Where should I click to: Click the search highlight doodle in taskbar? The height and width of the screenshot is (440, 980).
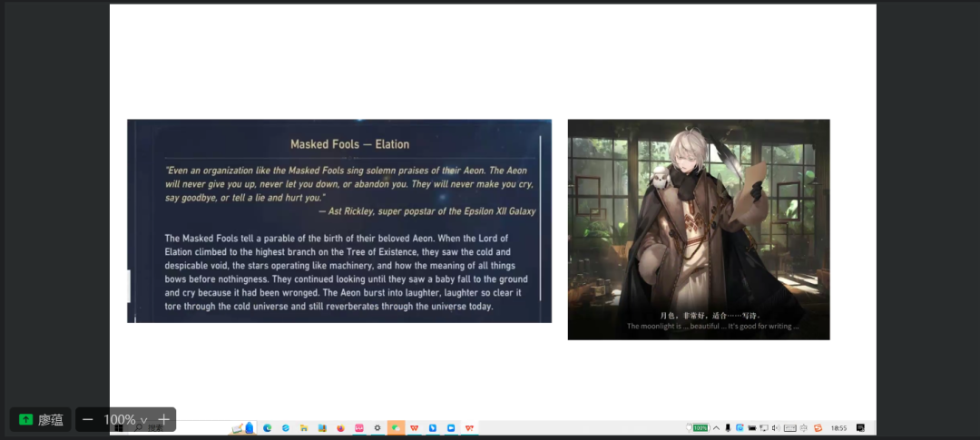[242, 427]
